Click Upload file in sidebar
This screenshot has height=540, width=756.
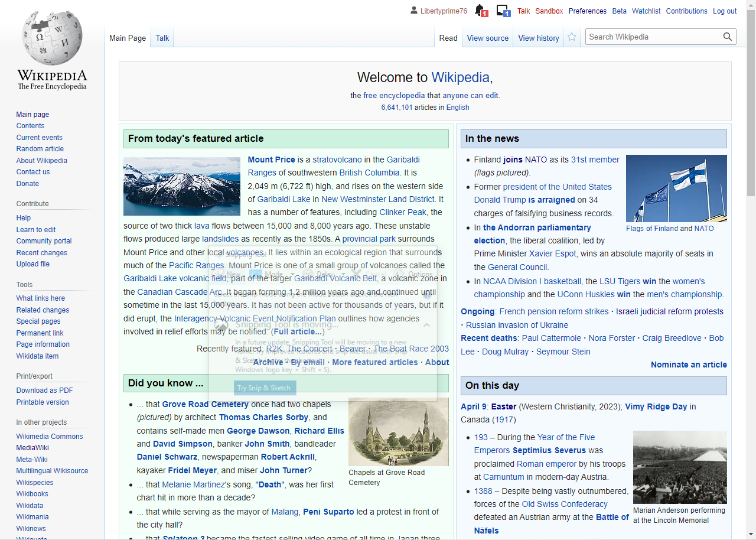[x=33, y=264]
